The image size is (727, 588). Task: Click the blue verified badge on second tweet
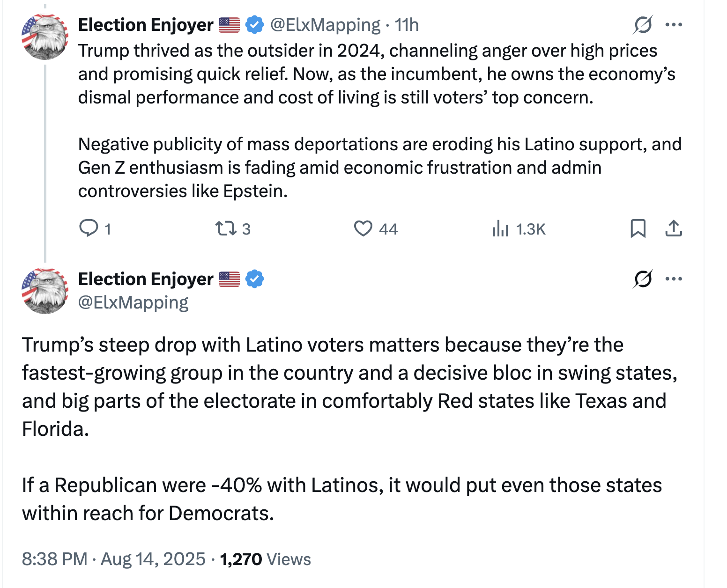click(254, 279)
